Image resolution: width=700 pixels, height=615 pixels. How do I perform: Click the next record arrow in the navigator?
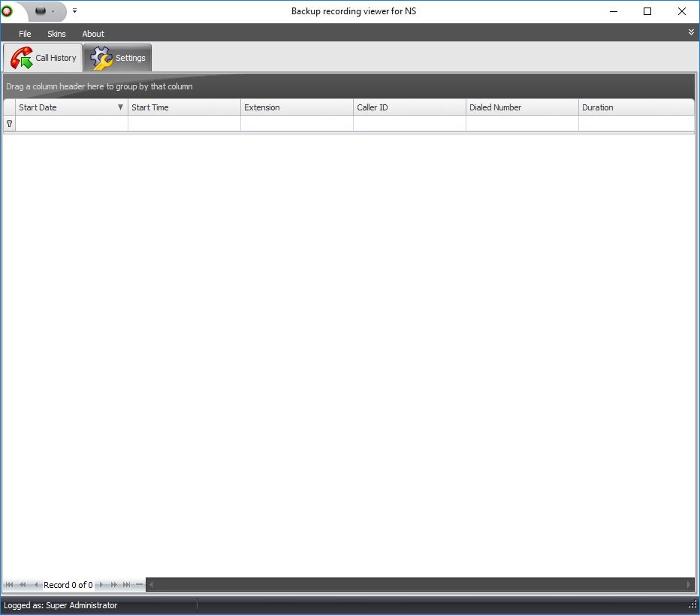[x=101, y=584]
